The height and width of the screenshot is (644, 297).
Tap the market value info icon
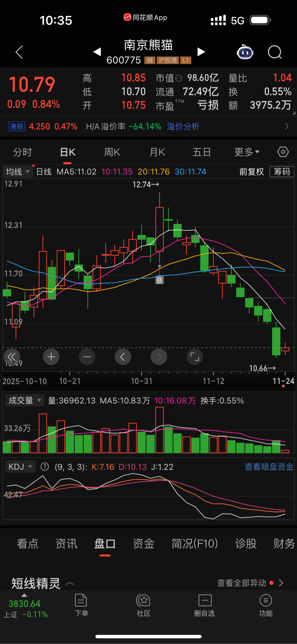[x=179, y=78]
